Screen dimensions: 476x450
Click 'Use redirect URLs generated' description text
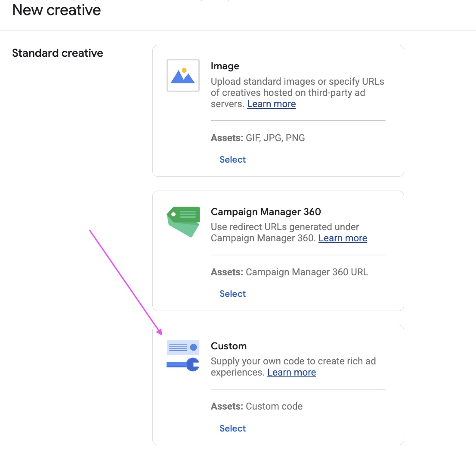[289, 232]
